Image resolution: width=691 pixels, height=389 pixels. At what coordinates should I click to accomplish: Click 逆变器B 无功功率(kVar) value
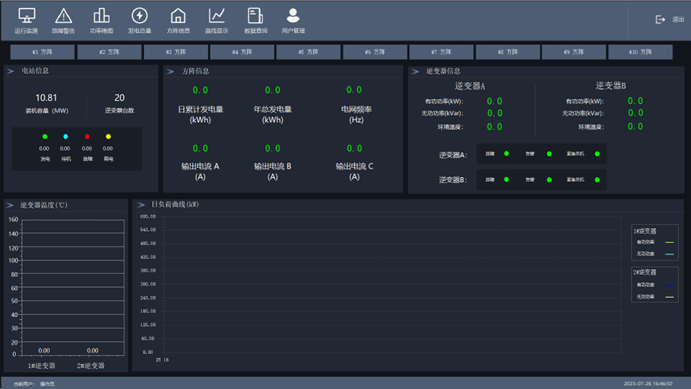pyautogui.click(x=635, y=113)
